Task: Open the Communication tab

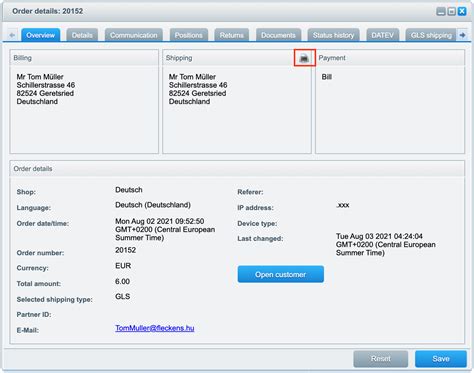Action: pyautogui.click(x=134, y=35)
